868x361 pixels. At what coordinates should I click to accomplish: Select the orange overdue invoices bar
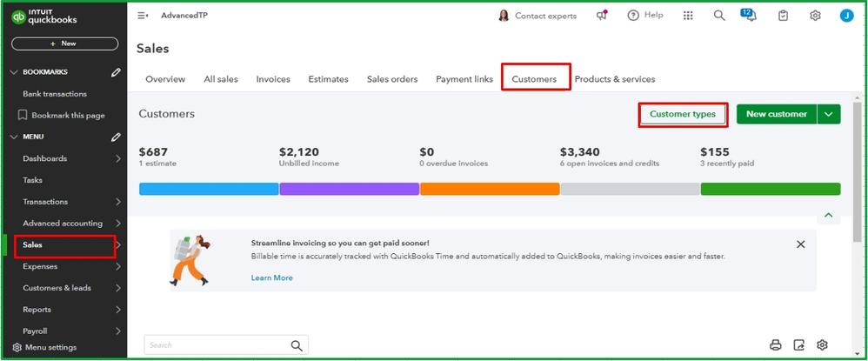tap(490, 189)
